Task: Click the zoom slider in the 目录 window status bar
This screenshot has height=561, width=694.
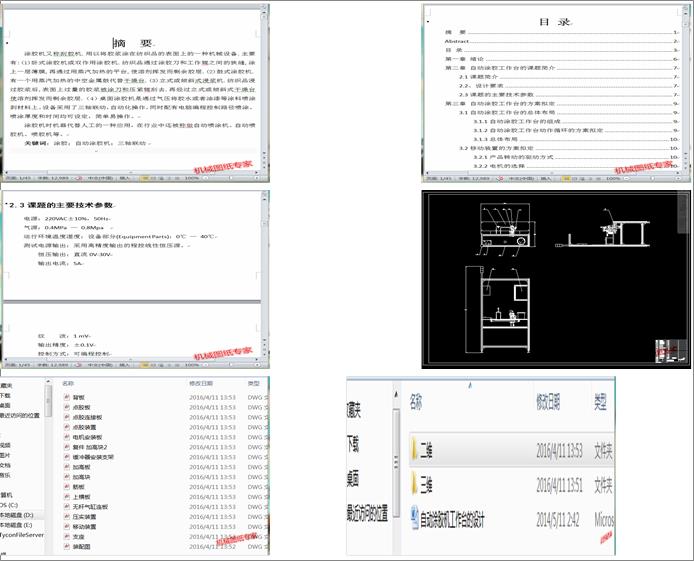Action: 652,178
